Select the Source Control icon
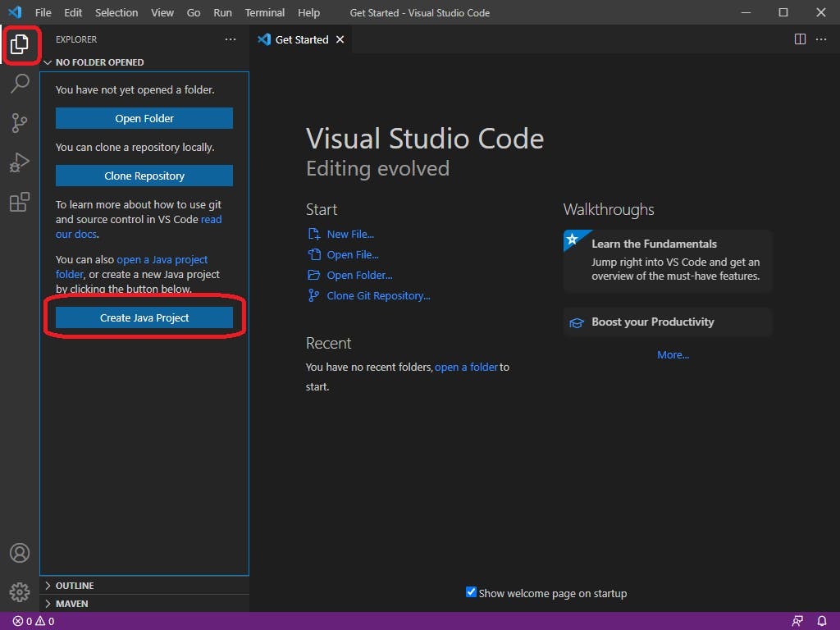The height and width of the screenshot is (630, 840). click(x=21, y=123)
